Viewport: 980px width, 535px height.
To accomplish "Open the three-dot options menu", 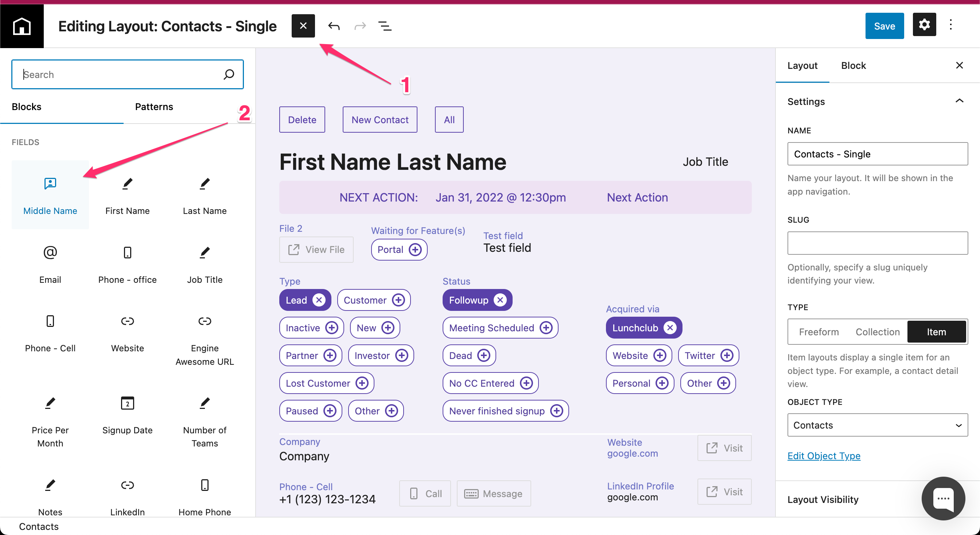I will pyautogui.click(x=951, y=25).
